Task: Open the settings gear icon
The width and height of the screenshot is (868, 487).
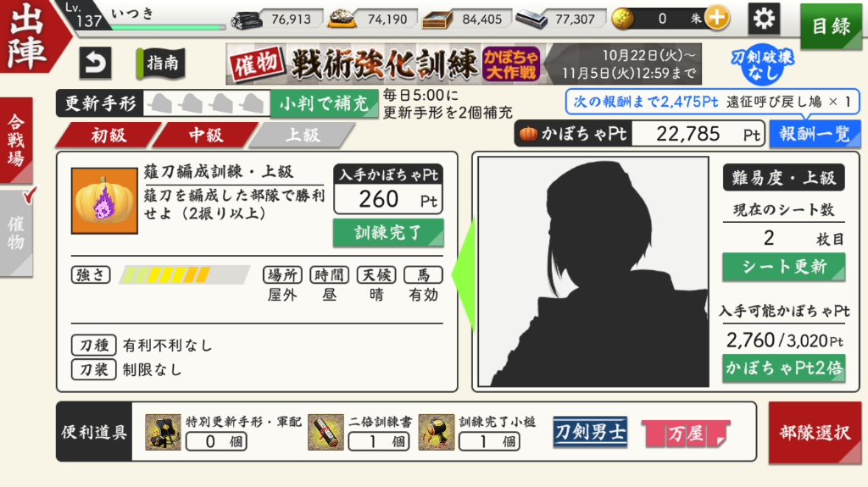Action: [x=764, y=19]
